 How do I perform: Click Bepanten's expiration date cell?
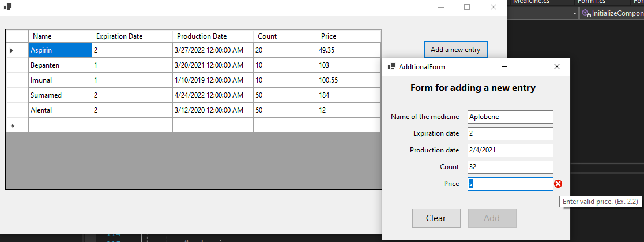pos(132,65)
